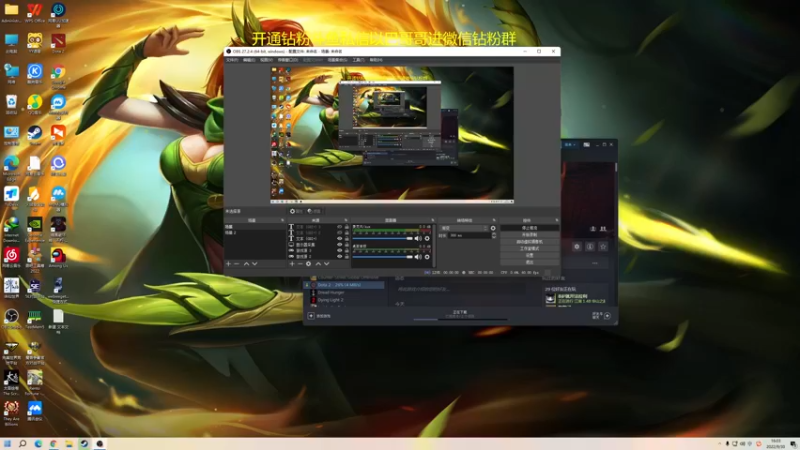Open 麦克风/Aux audio settings gear
This screenshot has height=450, width=800.
pyautogui.click(x=427, y=238)
